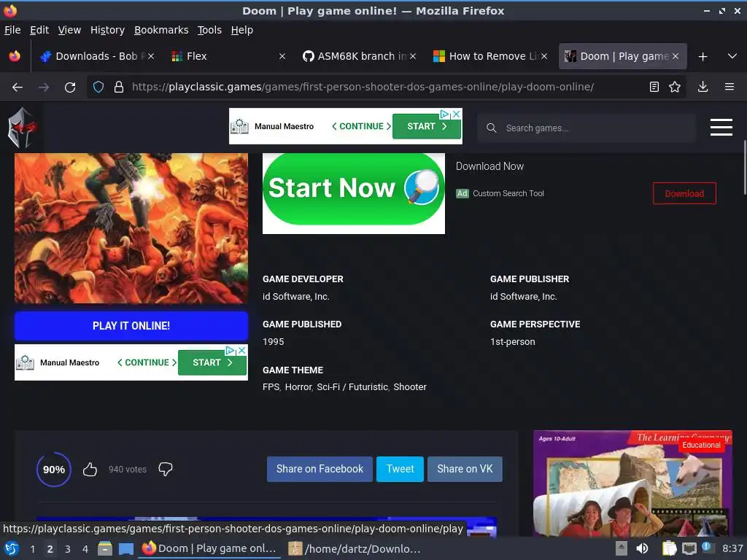This screenshot has height=560, width=747.
Task: Close the Doom Play game tab
Action: coord(676,56)
